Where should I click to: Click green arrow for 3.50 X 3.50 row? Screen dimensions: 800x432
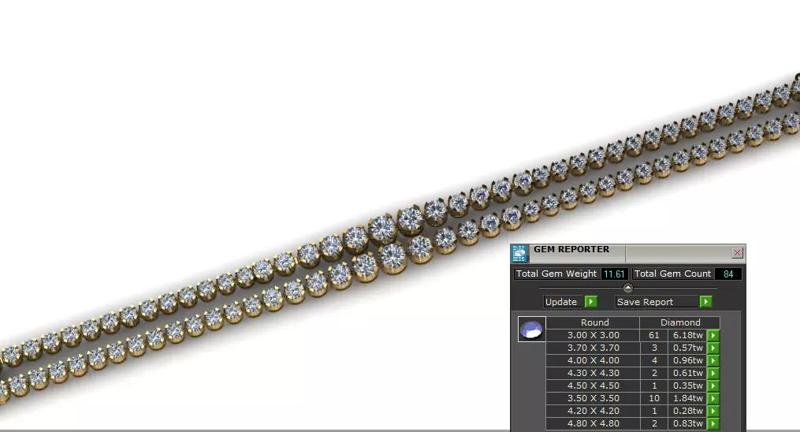coord(713,398)
